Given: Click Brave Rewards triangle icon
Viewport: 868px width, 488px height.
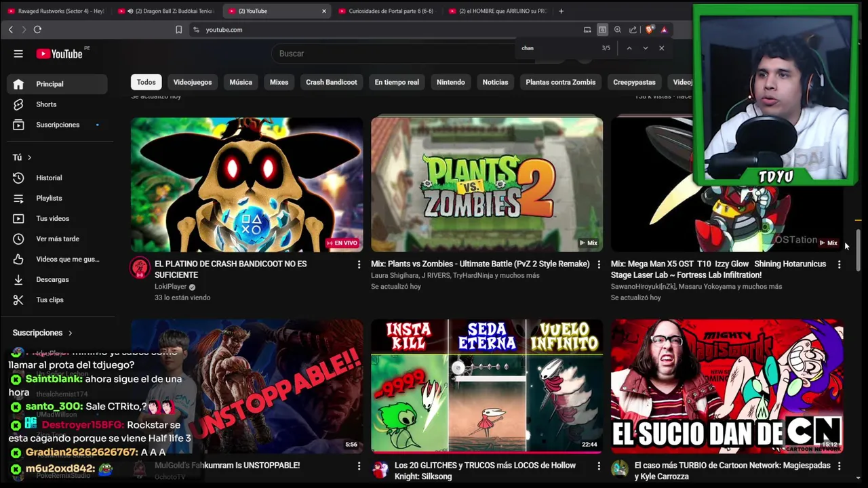Looking at the screenshot, I should 664,30.
